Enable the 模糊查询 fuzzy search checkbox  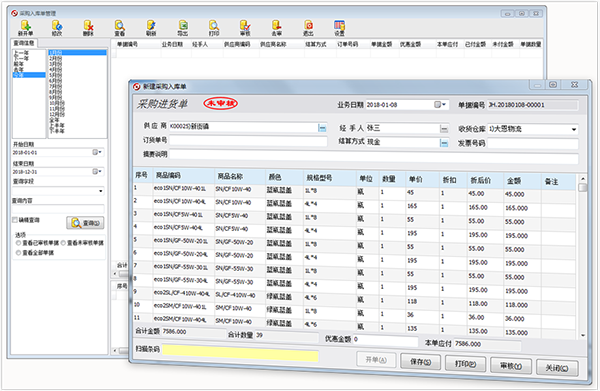tap(15, 220)
